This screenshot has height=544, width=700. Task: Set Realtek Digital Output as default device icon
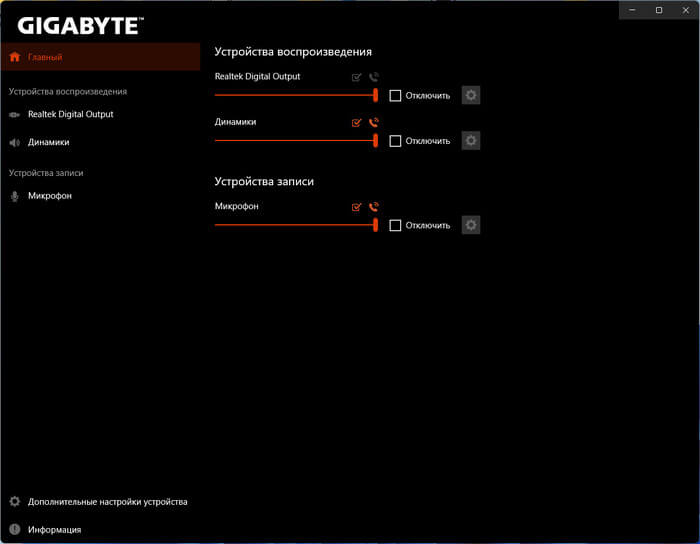357,77
